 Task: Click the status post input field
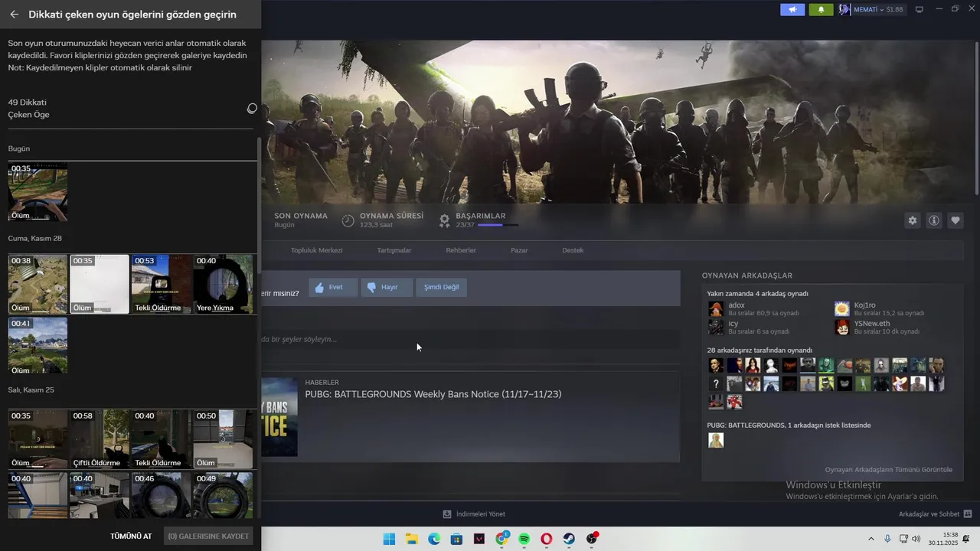(x=470, y=339)
